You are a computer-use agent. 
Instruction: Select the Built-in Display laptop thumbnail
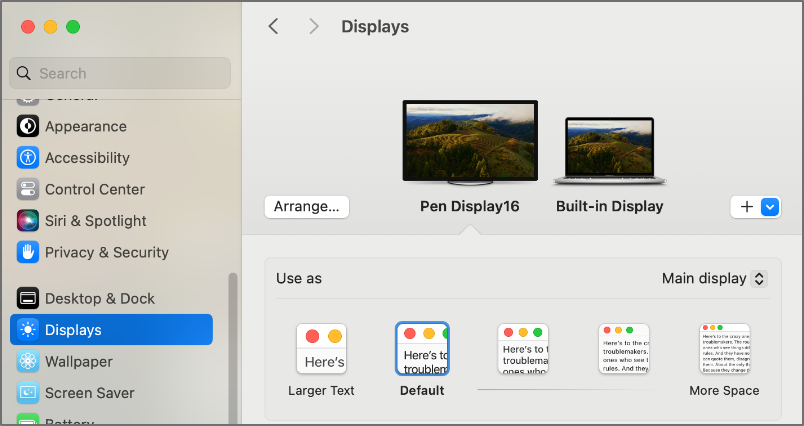tap(609, 152)
